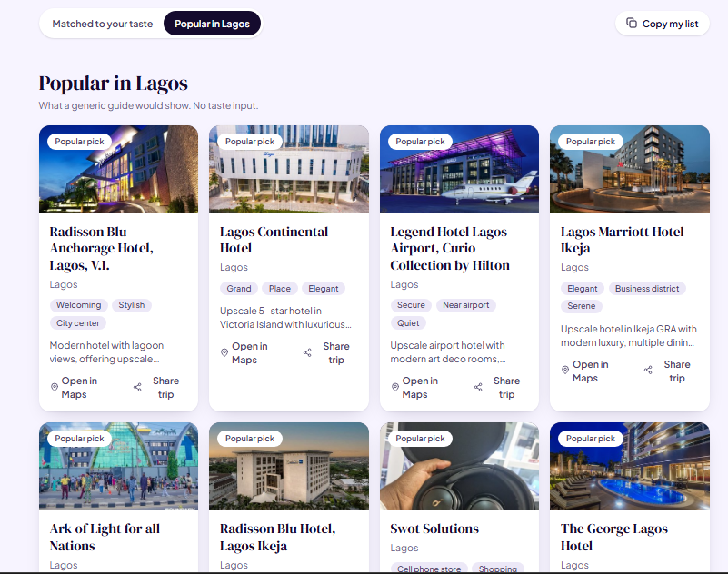
Task: Click the Copy my list button text
Action: point(670,24)
